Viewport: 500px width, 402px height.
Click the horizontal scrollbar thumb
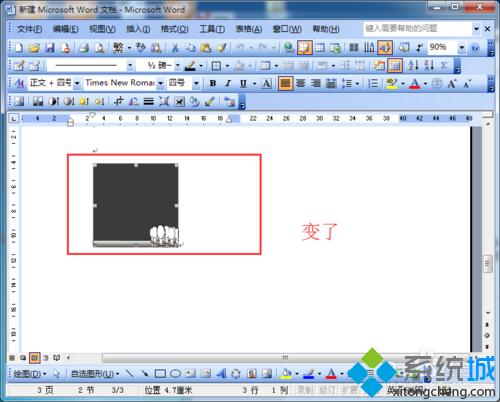point(285,358)
